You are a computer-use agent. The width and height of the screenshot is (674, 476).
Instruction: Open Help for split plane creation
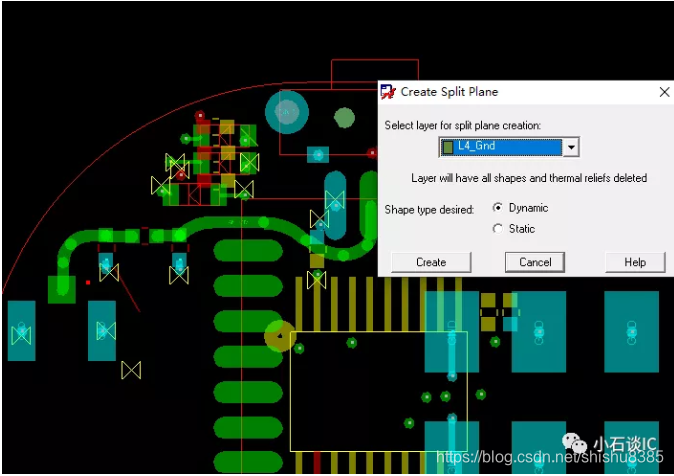635,262
